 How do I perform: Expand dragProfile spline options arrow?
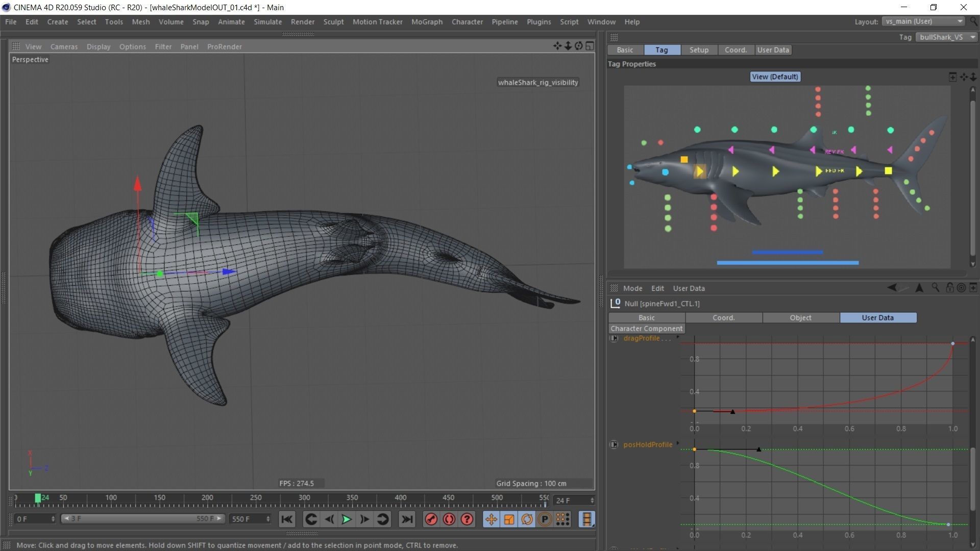pos(678,338)
